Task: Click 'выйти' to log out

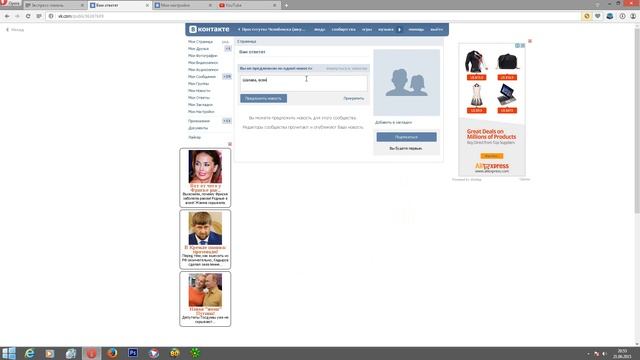Action: pyautogui.click(x=436, y=29)
